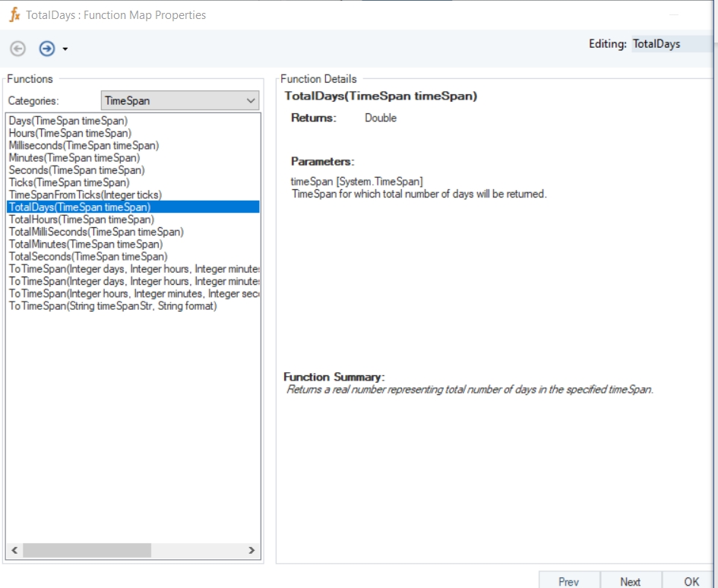Viewport: 718px width, 588px height.
Task: Choose TotalMinutes(TimeSpan timeSpan) function
Action: (85, 244)
